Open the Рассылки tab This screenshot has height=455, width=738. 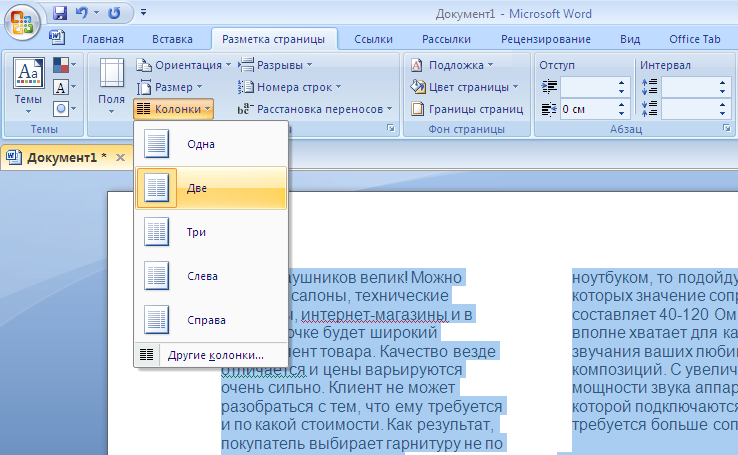point(446,40)
